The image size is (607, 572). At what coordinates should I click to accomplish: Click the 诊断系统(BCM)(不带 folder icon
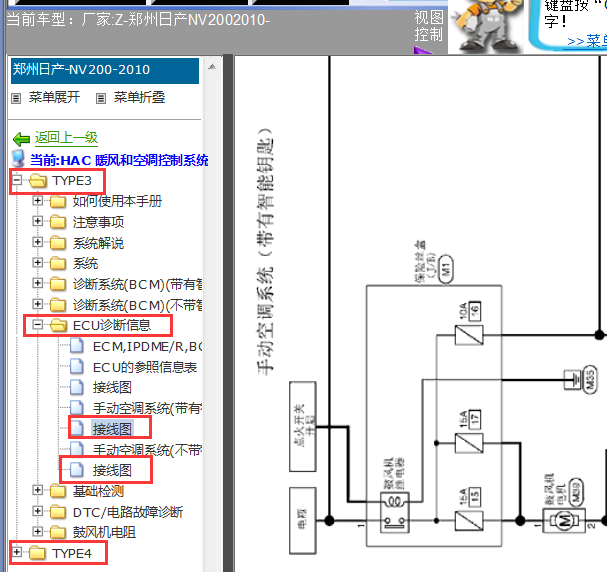[x=58, y=305]
